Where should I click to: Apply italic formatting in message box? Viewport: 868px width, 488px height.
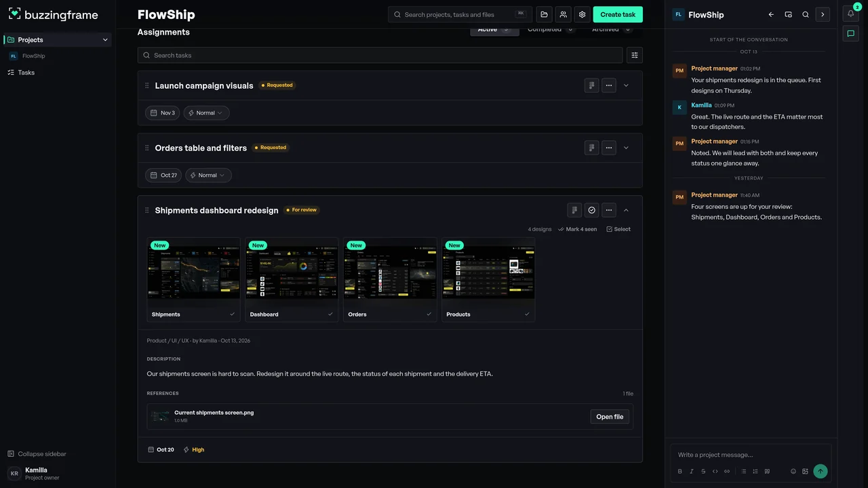[692, 471]
